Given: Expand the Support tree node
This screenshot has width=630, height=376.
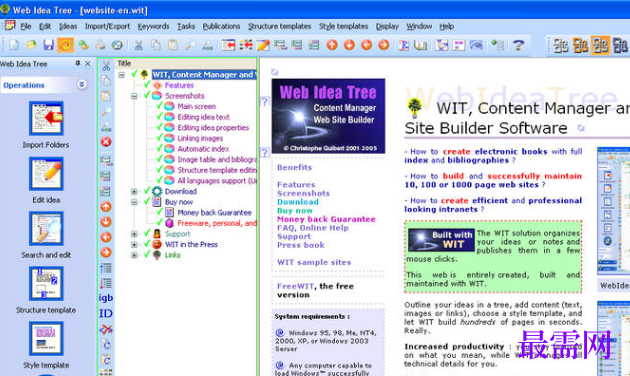Looking at the screenshot, I should [x=135, y=234].
